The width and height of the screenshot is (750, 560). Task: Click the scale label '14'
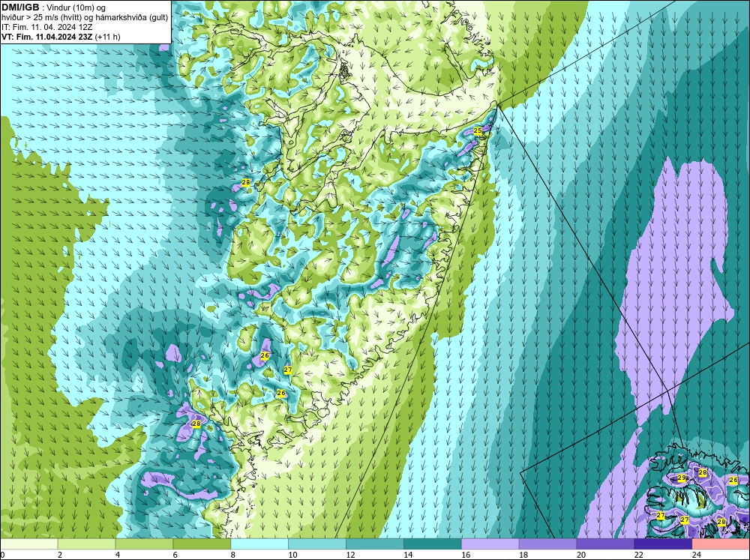click(408, 555)
